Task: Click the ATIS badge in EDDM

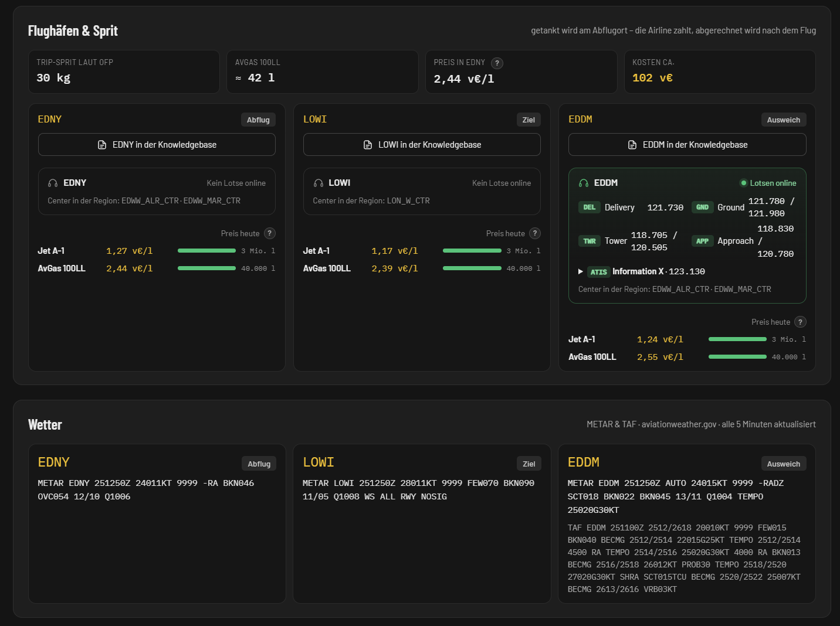Action: 598,272
